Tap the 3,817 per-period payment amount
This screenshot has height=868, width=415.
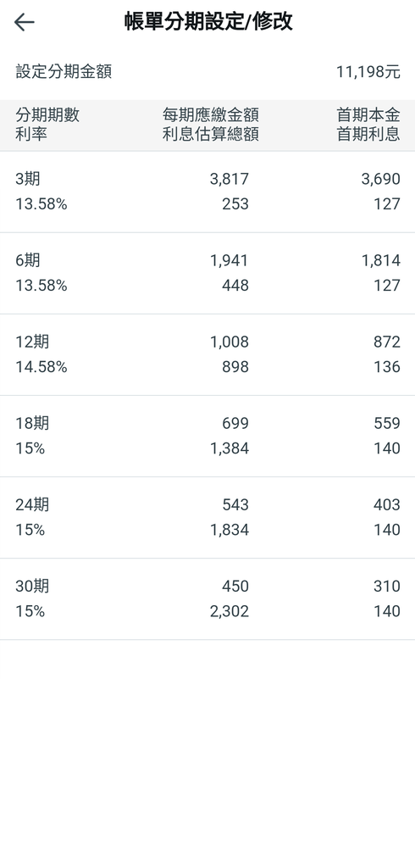(x=229, y=180)
